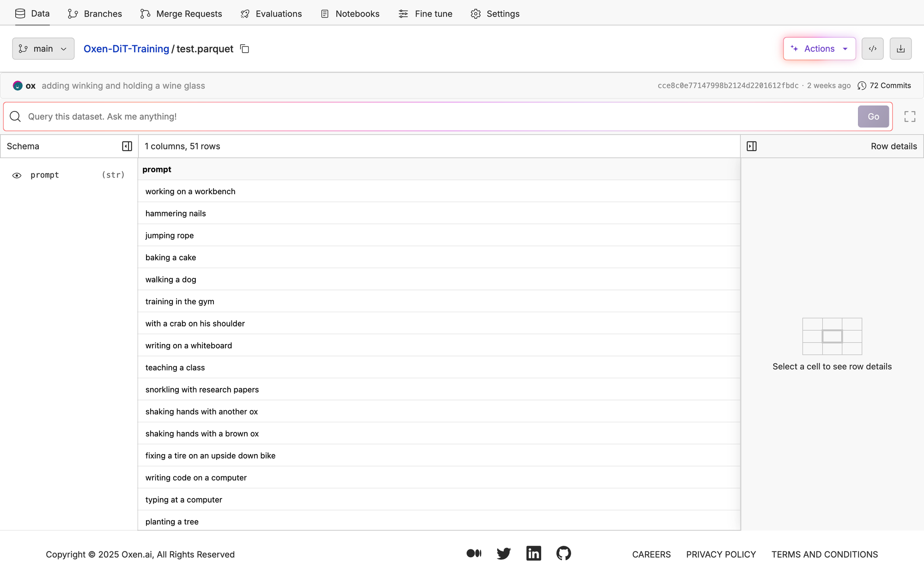The height and width of the screenshot is (578, 924).
Task: Open the main branch dropdown
Action: [x=43, y=49]
